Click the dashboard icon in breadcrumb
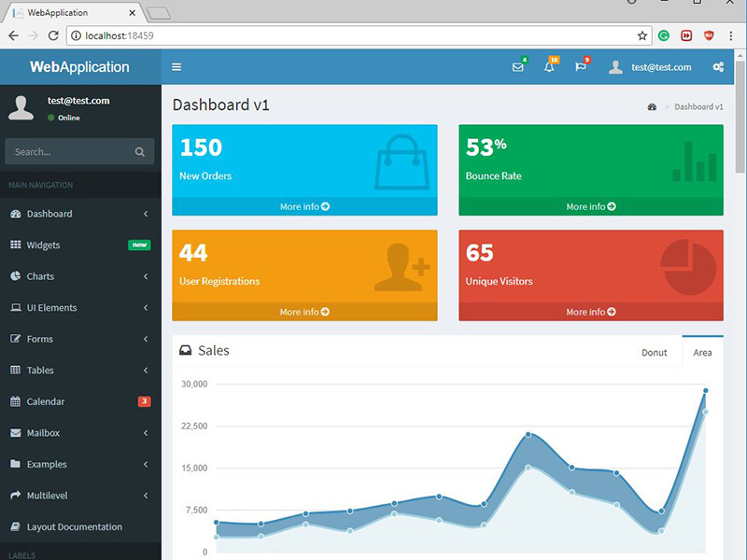The image size is (747, 560). tap(652, 107)
